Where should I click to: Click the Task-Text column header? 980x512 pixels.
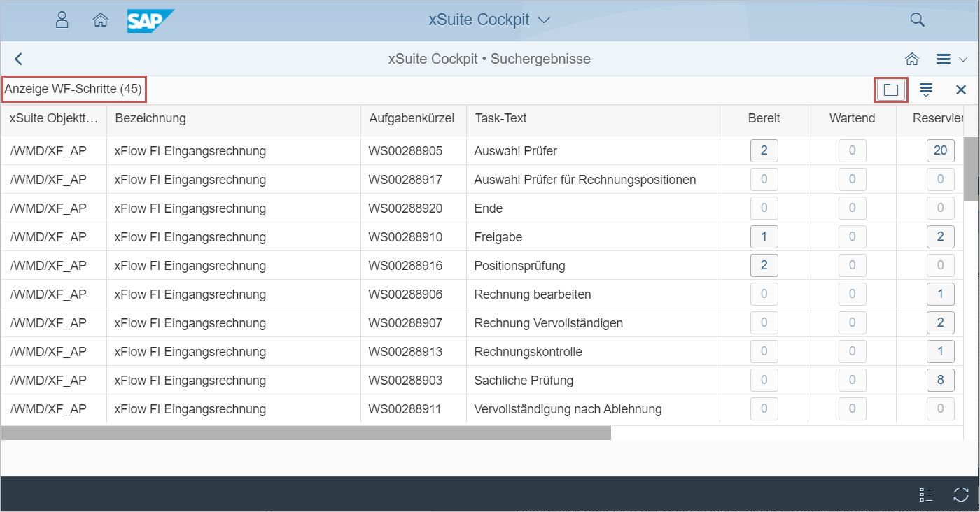tap(500, 118)
